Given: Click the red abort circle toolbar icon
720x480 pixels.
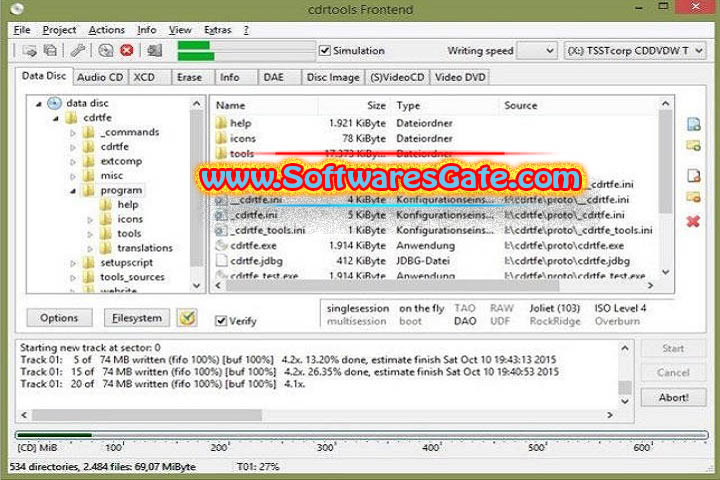Looking at the screenshot, I should click(127, 51).
